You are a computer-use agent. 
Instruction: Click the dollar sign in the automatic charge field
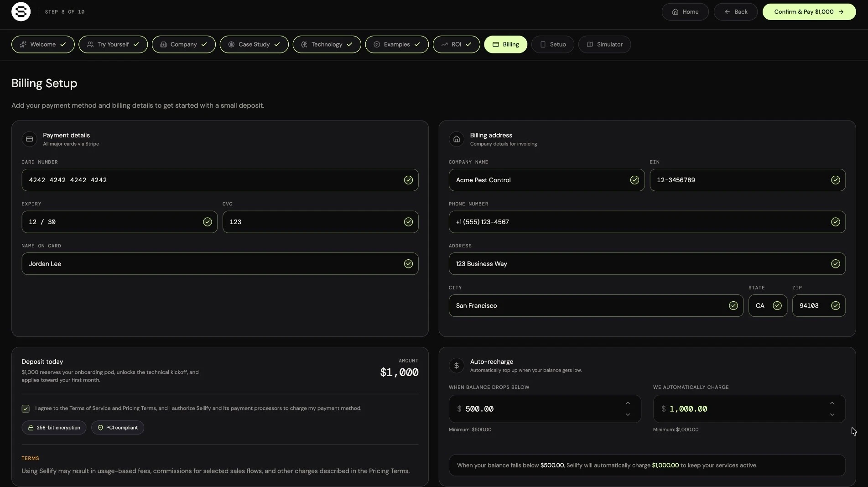664,409
